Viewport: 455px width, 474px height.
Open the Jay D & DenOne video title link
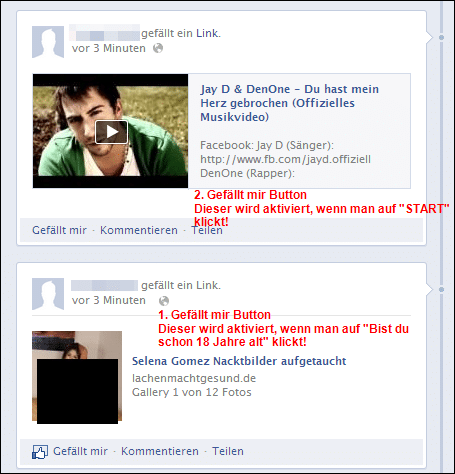pyautogui.click(x=289, y=103)
